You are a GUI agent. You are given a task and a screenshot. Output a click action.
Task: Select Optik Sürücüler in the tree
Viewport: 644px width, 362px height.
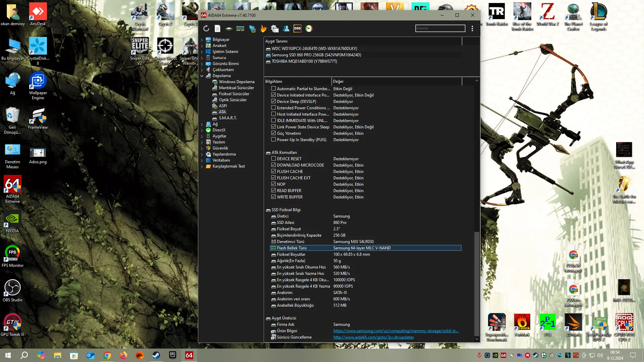coord(232,100)
